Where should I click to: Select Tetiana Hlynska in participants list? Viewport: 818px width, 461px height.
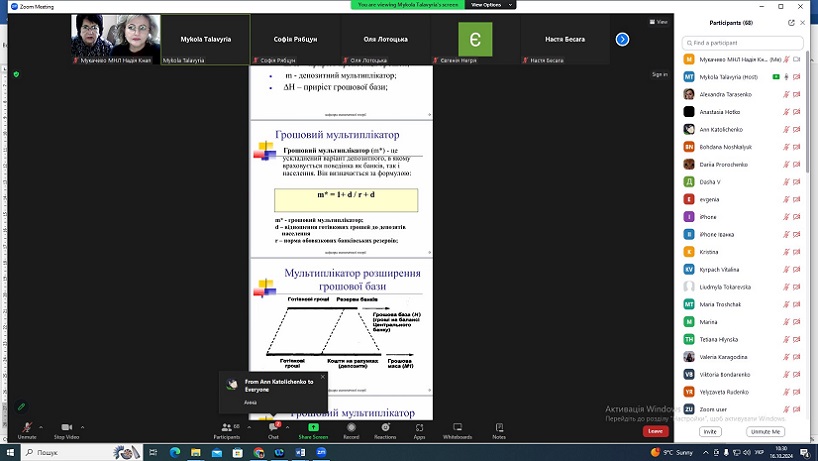pos(743,339)
